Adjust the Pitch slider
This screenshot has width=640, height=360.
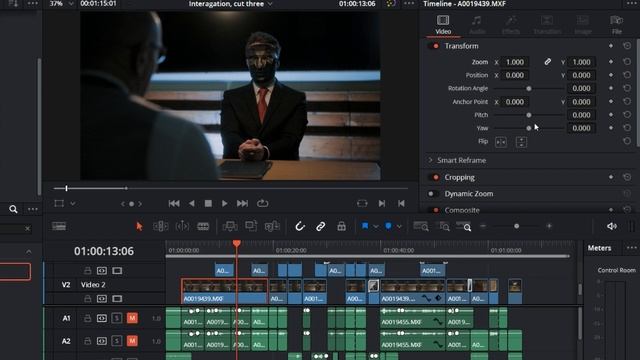pos(529,115)
